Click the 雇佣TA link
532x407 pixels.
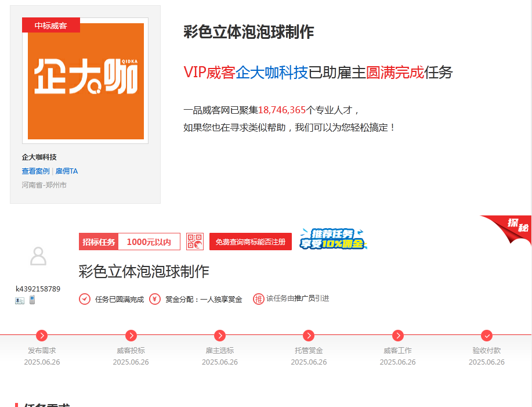(x=67, y=171)
